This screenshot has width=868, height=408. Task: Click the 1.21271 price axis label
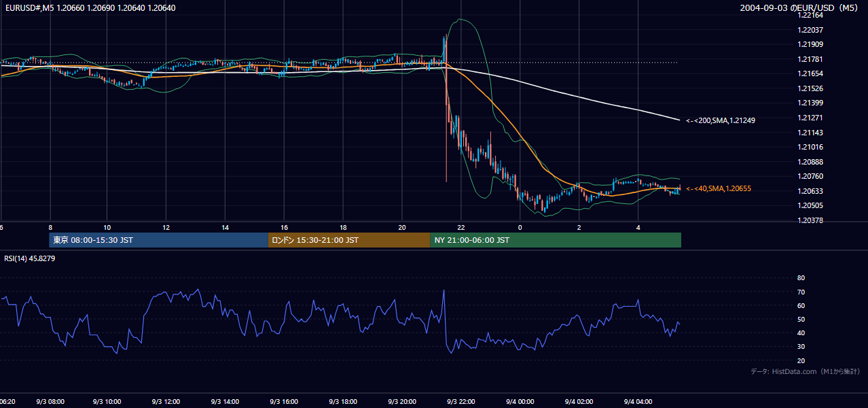[810, 118]
